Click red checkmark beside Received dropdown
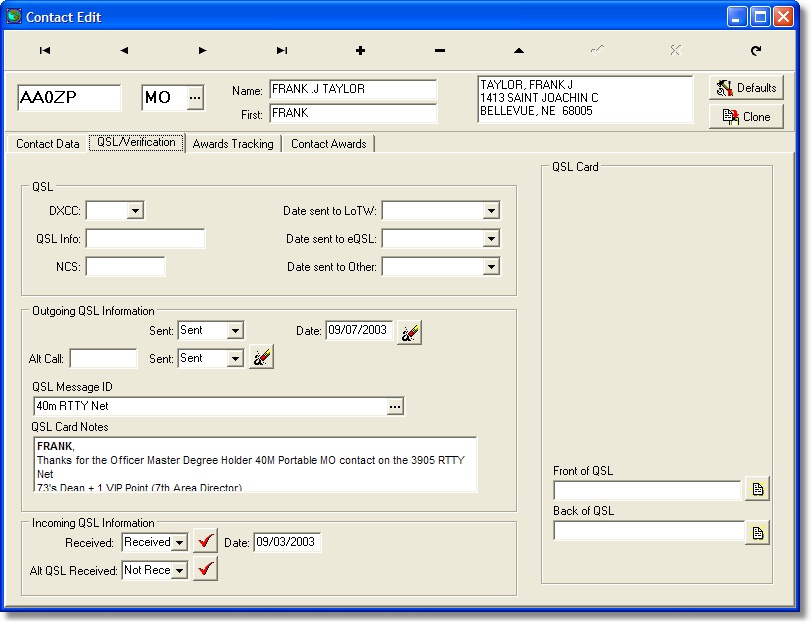 click(x=206, y=542)
